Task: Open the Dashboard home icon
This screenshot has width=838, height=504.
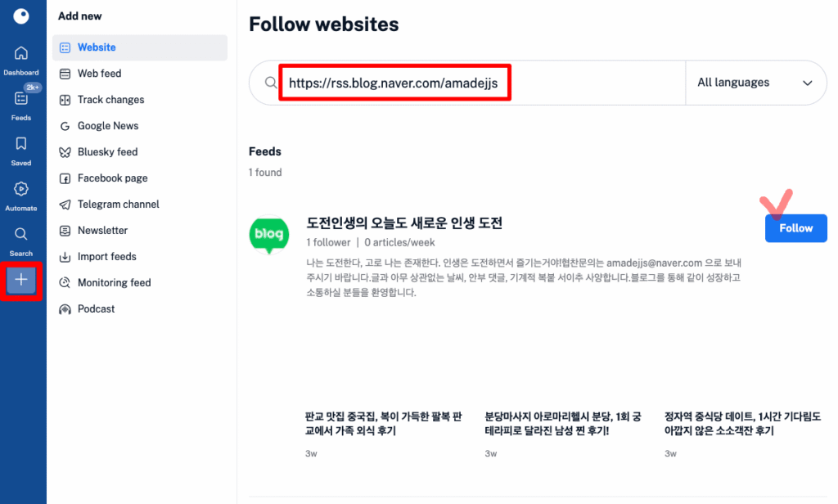Action: click(21, 54)
